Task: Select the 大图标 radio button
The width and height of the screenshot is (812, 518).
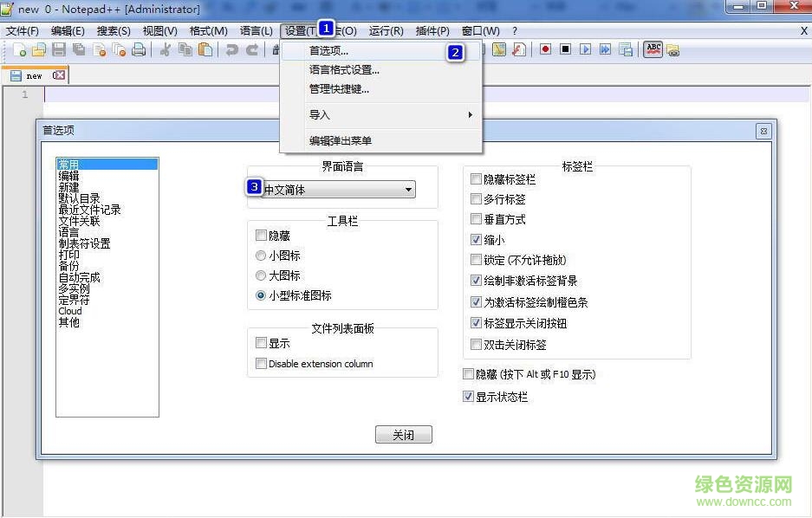Action: (x=261, y=277)
